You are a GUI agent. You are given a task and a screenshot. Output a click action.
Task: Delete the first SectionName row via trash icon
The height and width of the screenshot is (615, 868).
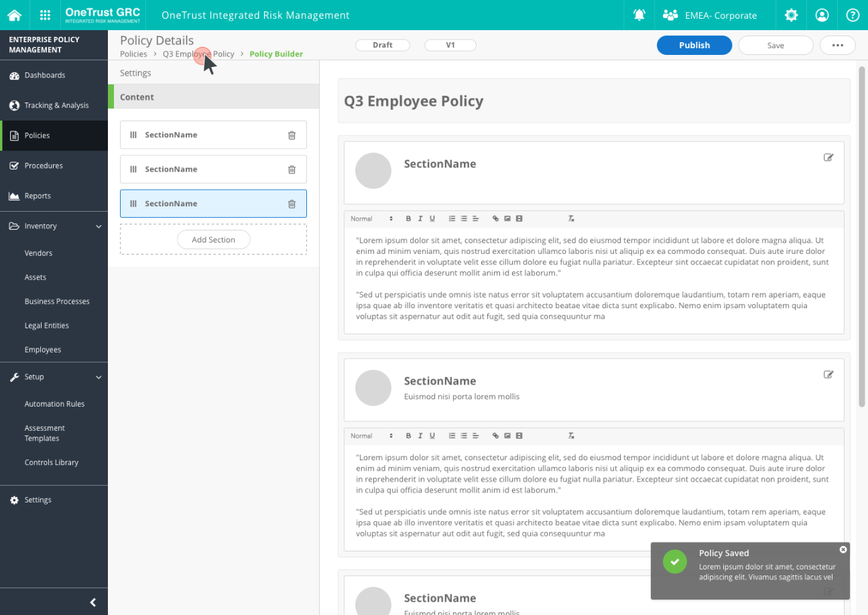pos(292,135)
